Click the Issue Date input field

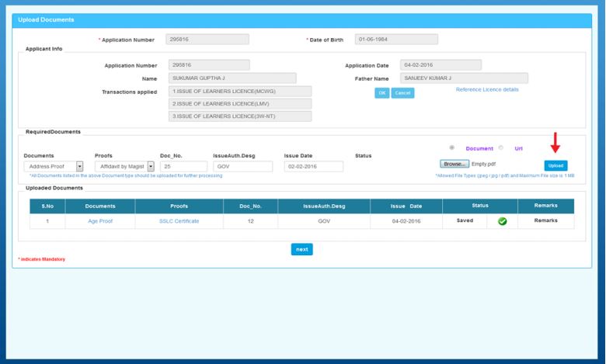[x=313, y=166]
